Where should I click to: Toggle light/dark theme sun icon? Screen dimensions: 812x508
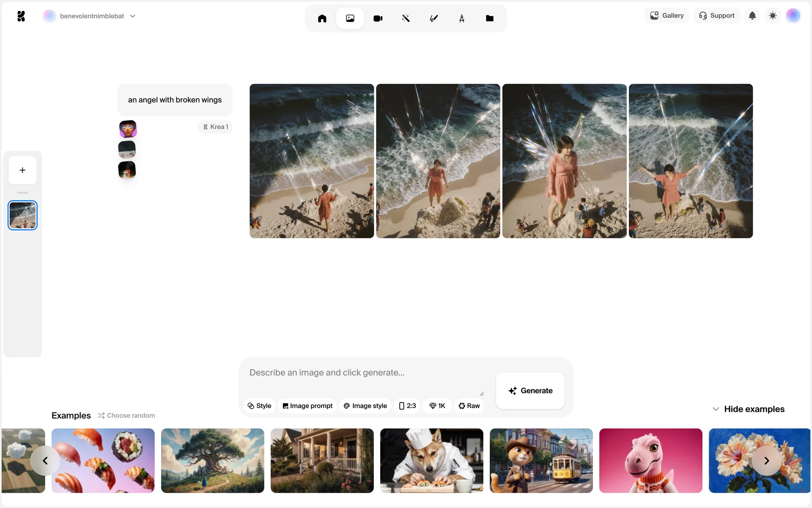773,16
